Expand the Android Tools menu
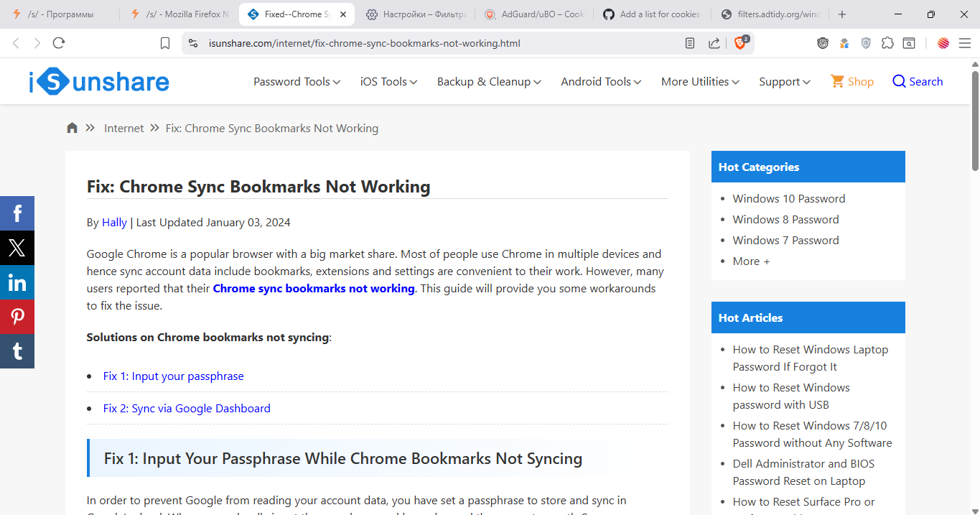Screen dimensions: 980x515 pos(602,82)
